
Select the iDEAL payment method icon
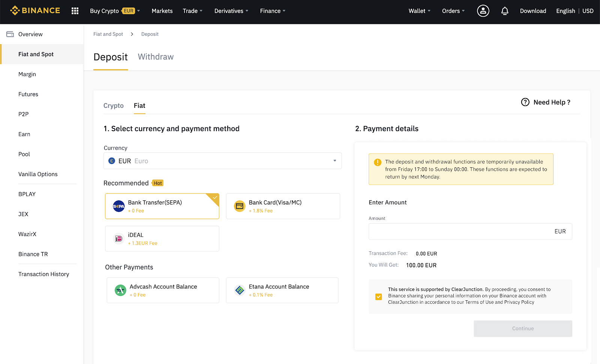[118, 239]
